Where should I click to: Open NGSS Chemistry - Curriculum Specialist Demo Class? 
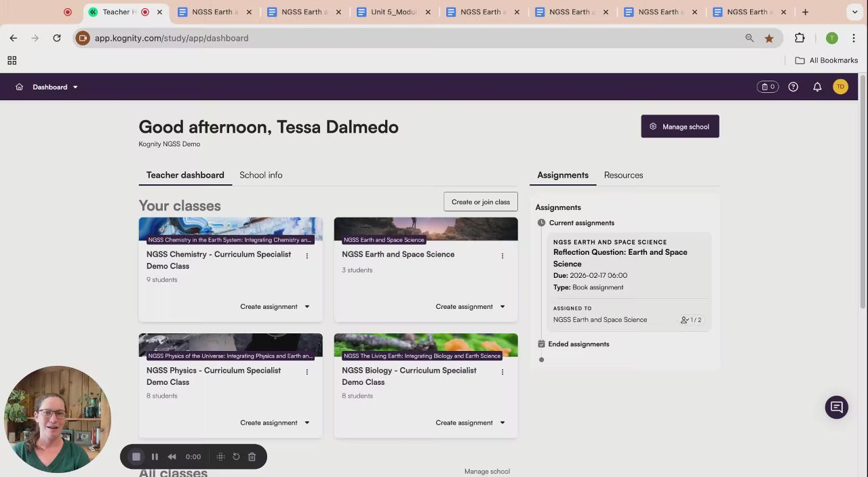point(218,260)
